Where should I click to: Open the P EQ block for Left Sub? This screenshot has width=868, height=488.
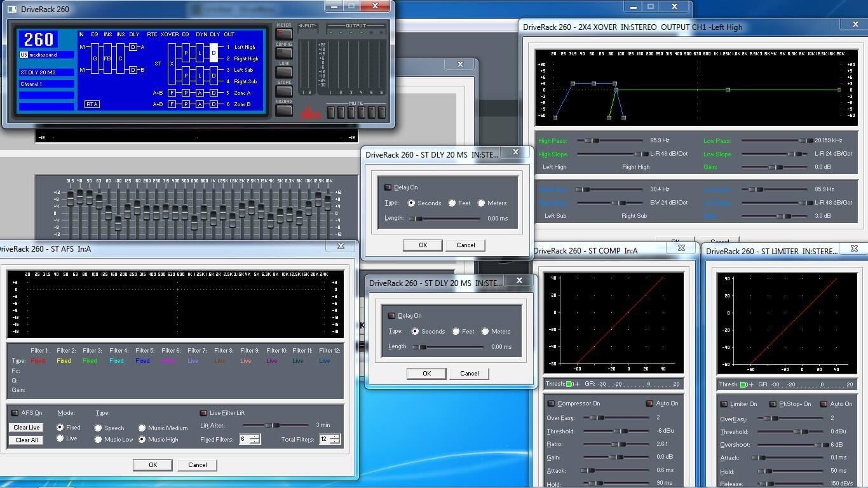tap(186, 75)
